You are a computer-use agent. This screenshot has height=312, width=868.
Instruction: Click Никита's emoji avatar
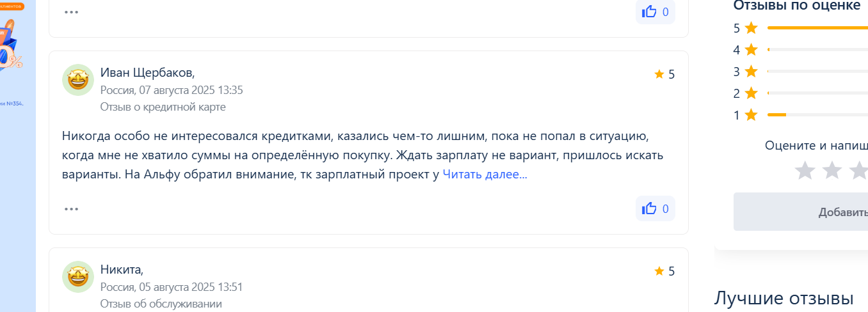click(x=78, y=277)
